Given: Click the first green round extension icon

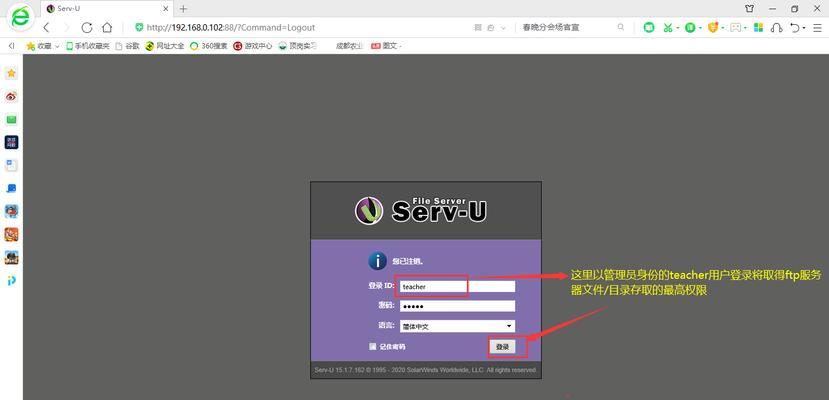Looking at the screenshot, I should (649, 27).
